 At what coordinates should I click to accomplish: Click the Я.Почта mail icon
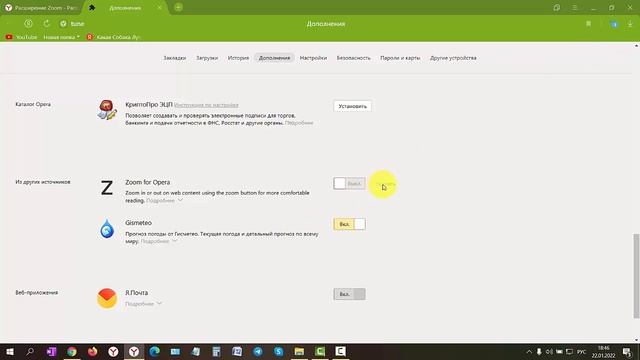[x=107, y=298]
